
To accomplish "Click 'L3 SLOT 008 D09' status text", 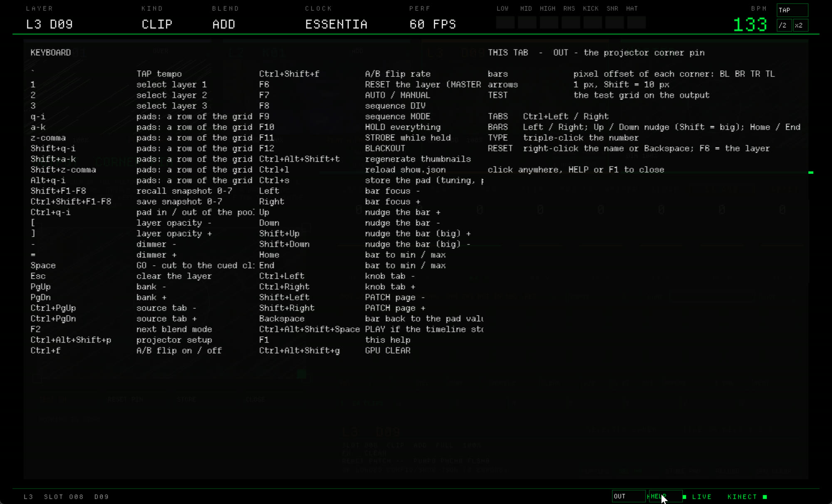I will [66, 497].
